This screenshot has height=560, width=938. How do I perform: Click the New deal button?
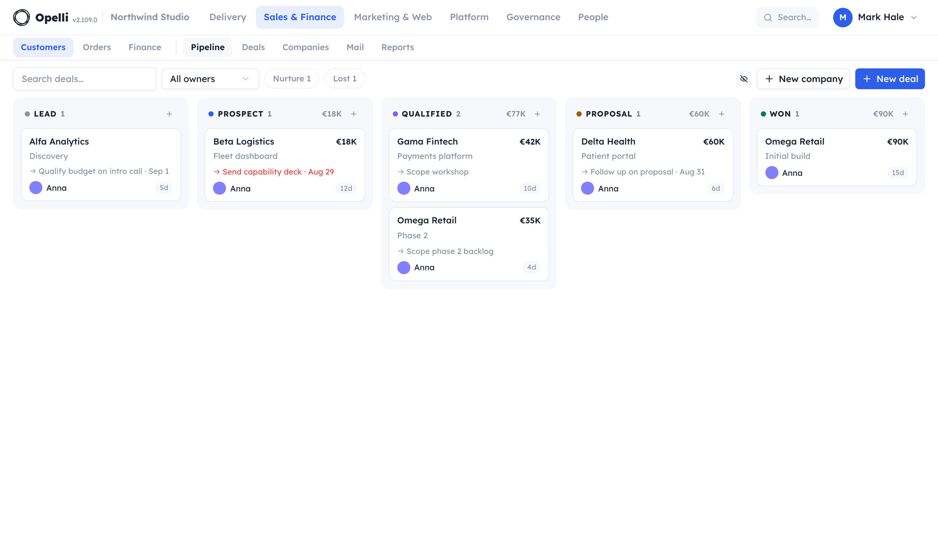890,79
